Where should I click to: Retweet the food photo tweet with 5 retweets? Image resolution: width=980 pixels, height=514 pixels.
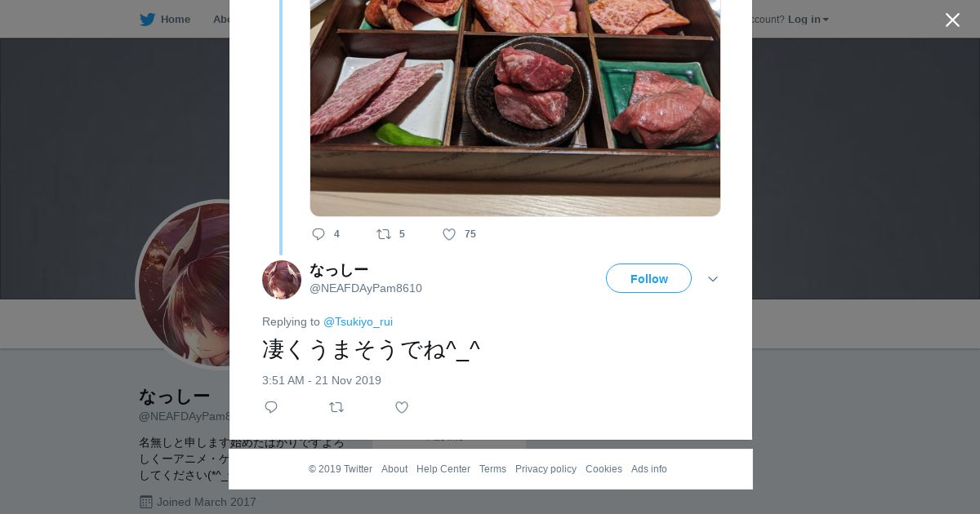[384, 234]
